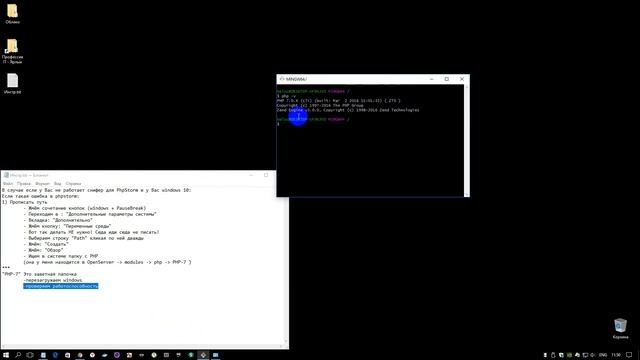Screen dimensions: 640x360
Task: Click line 'перезагружаем windows' in Notepad
Action: 53,280
